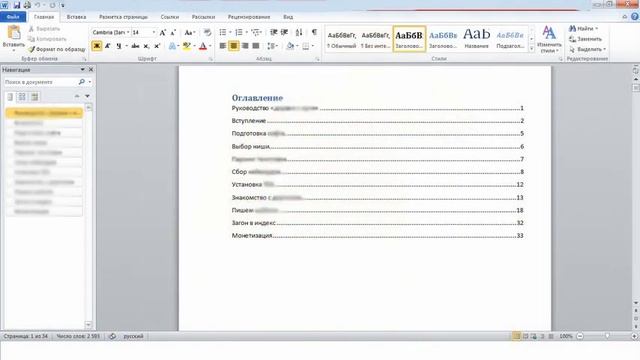Apply Подзаголовок style

(x=510, y=39)
